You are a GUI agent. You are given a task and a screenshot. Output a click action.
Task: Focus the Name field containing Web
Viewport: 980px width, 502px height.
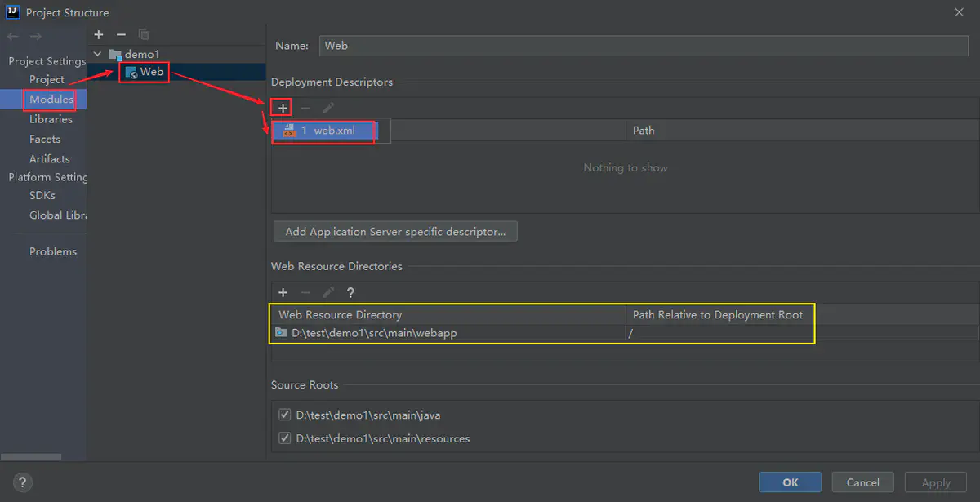click(644, 46)
